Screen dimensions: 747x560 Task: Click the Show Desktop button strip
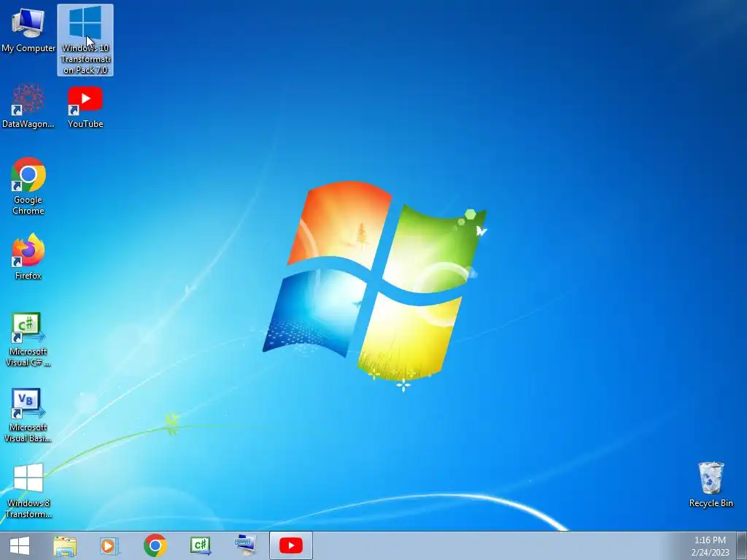pyautogui.click(x=742, y=545)
